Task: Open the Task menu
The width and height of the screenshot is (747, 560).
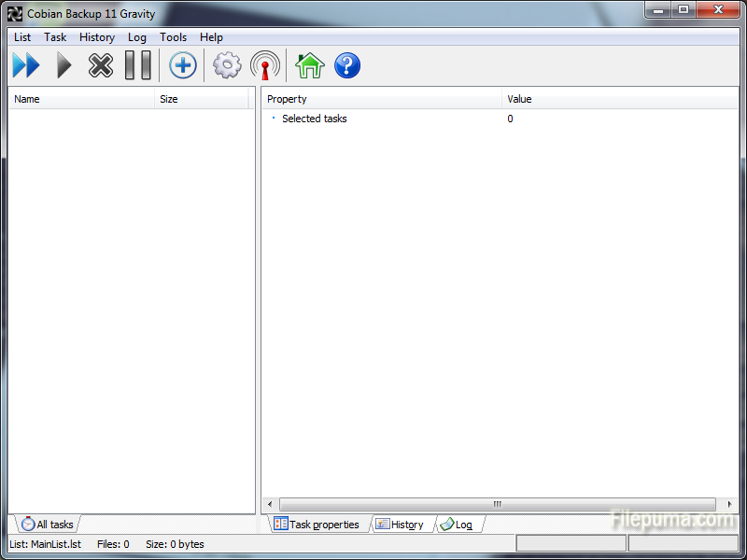Action: click(x=55, y=37)
